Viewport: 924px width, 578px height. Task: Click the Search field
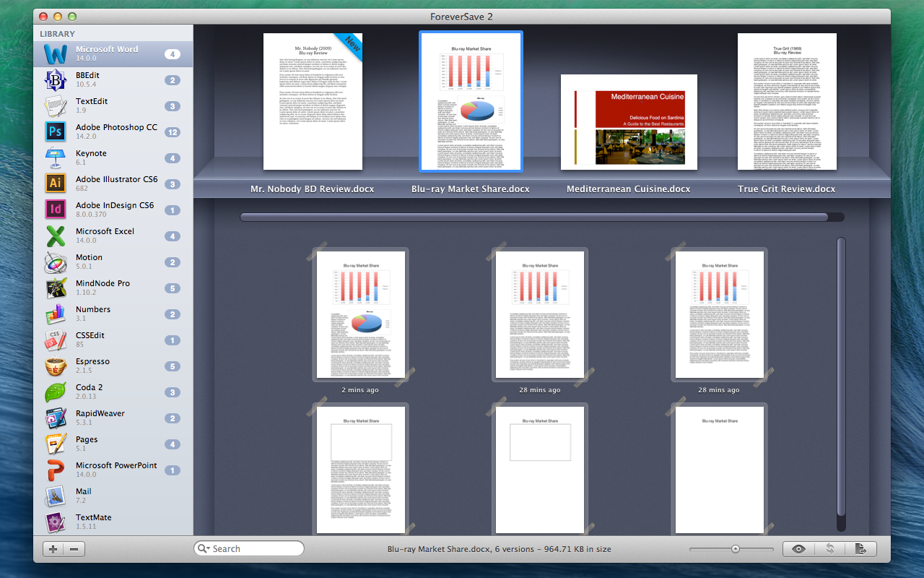point(249,549)
